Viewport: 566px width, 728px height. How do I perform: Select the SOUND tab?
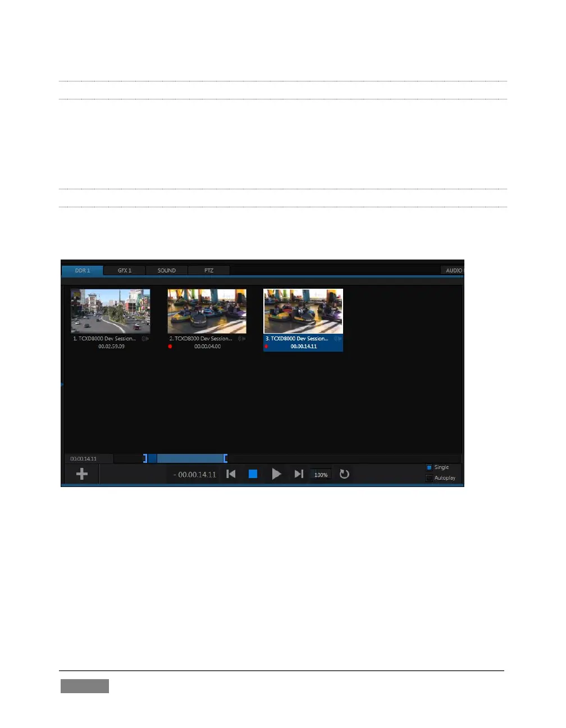167,270
